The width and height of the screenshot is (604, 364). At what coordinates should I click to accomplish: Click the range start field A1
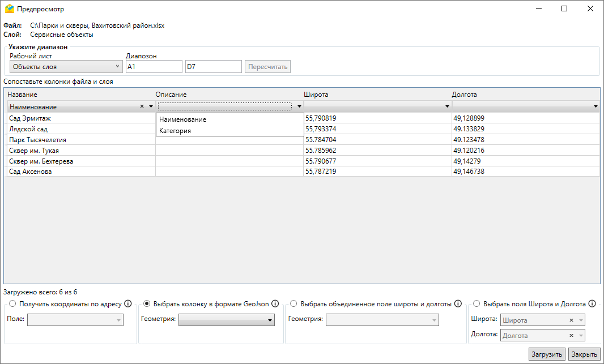tap(154, 67)
